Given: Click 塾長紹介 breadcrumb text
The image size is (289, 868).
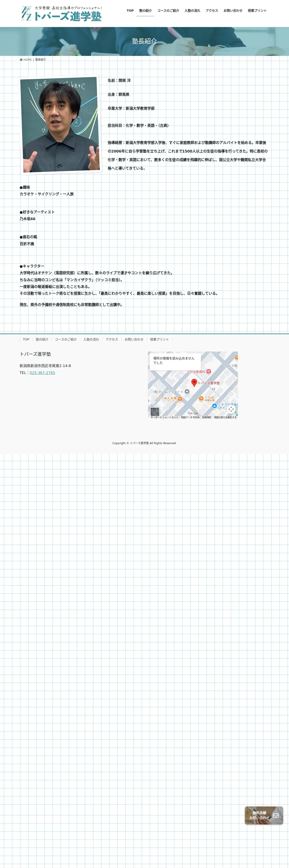Looking at the screenshot, I should (41, 60).
